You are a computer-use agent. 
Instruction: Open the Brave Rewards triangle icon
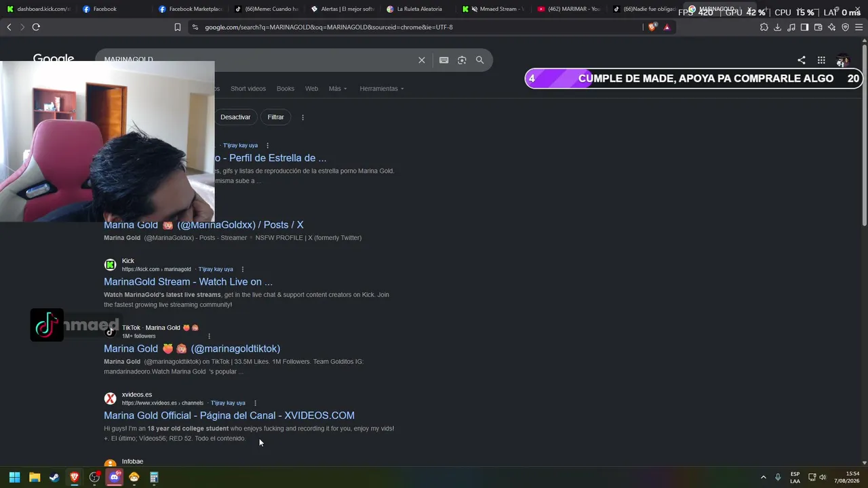pyautogui.click(x=667, y=27)
